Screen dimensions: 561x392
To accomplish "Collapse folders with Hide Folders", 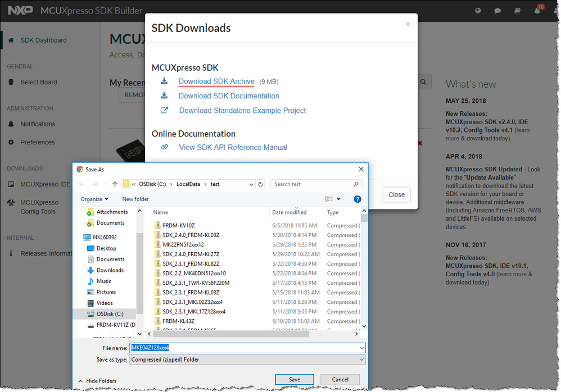I will click(97, 381).
